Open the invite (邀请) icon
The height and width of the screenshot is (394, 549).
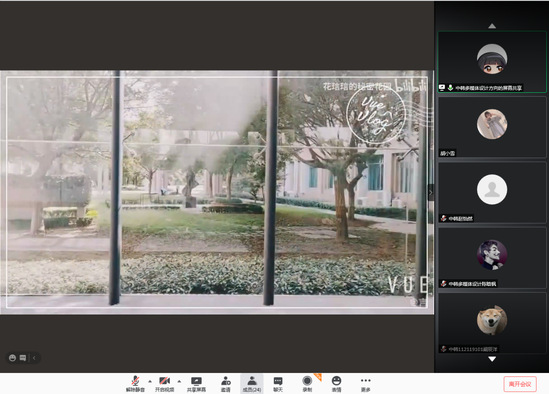pyautogui.click(x=226, y=384)
